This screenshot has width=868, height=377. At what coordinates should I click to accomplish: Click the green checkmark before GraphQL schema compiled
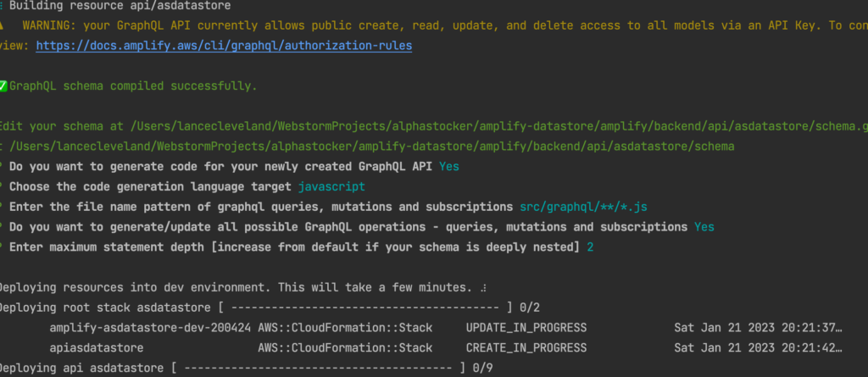point(4,86)
